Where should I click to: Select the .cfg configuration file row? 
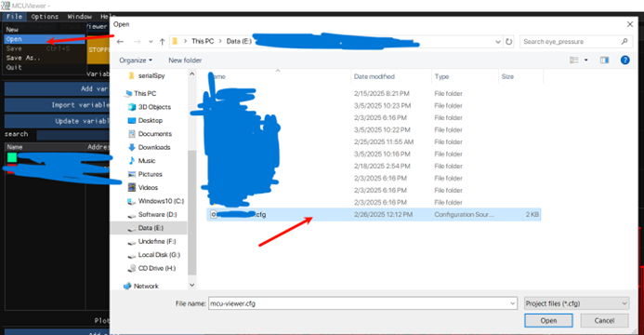point(374,215)
